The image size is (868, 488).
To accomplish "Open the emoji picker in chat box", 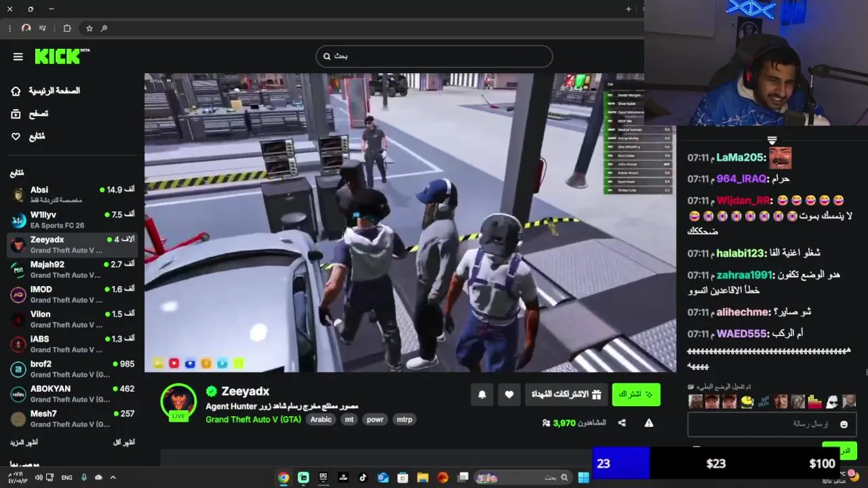I will pyautogui.click(x=844, y=424).
